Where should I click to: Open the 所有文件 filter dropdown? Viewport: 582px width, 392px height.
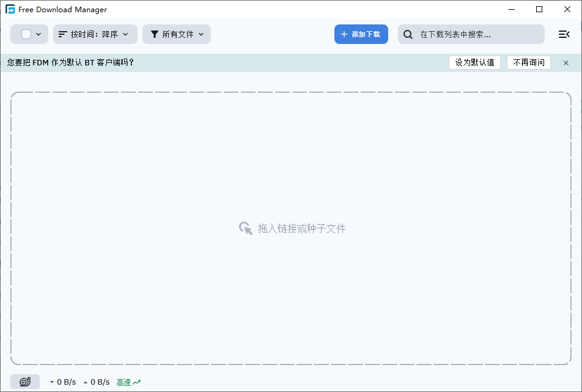[x=177, y=34]
